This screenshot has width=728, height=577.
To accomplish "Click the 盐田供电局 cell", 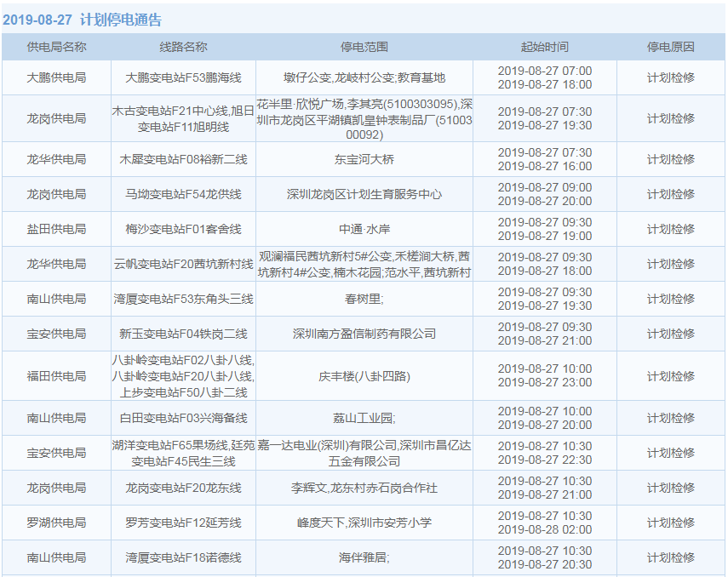I will tap(56, 229).
